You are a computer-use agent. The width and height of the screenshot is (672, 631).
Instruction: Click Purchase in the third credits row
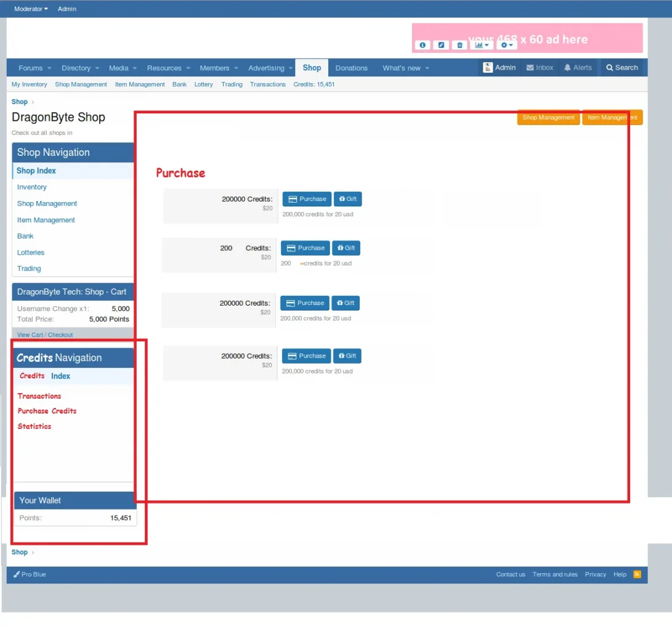tap(305, 303)
